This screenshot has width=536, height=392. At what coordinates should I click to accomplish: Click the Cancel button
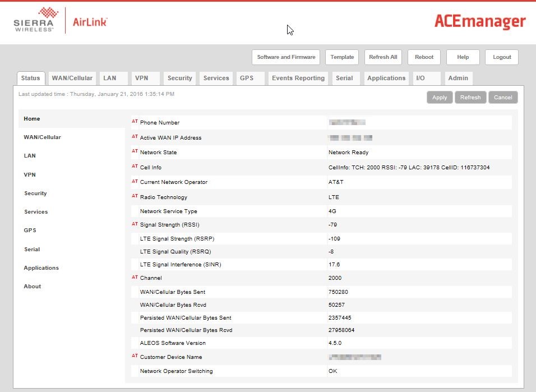coord(503,98)
